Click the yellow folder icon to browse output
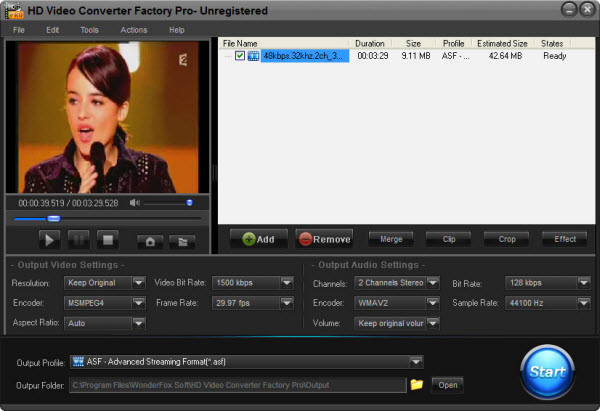Viewport: 600px width, 411px height. pyautogui.click(x=417, y=384)
